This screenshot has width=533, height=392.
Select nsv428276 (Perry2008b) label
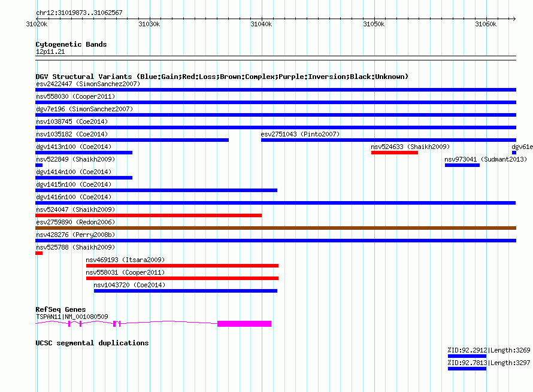75,235
